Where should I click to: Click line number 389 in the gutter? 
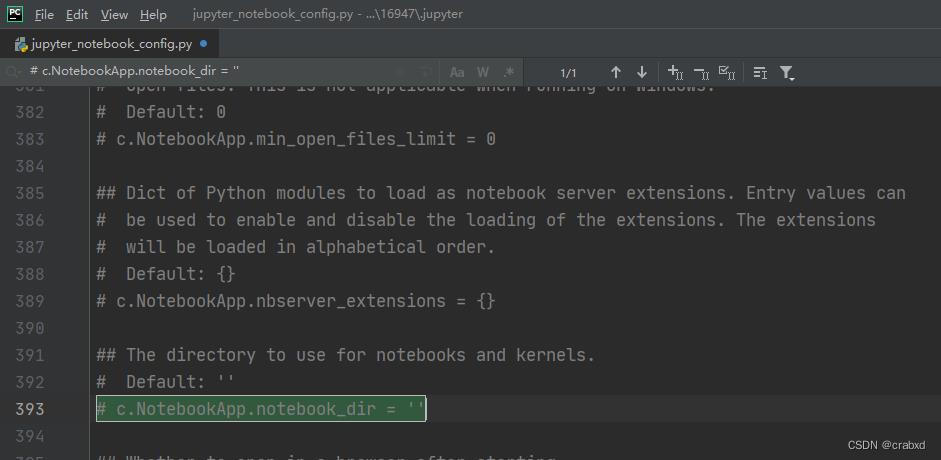click(30, 301)
